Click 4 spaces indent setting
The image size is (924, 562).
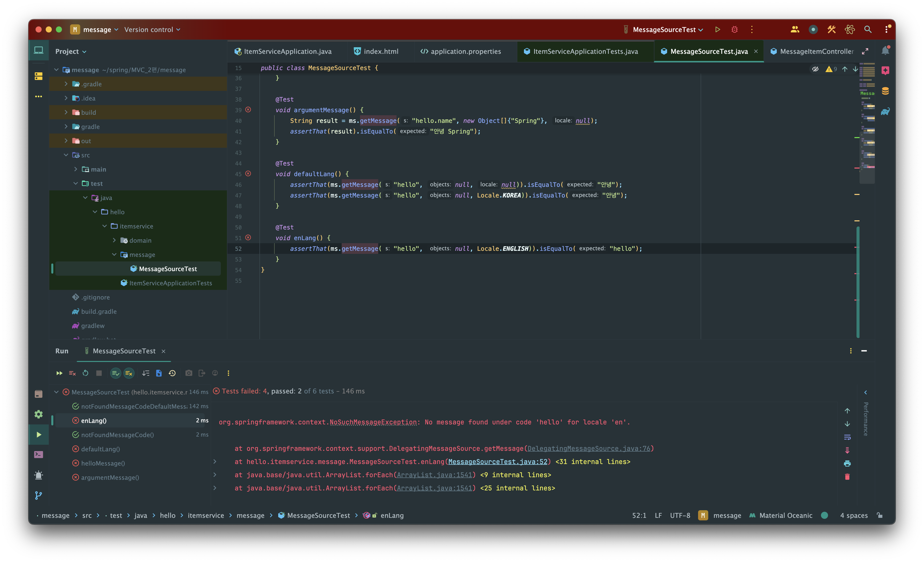pyautogui.click(x=853, y=515)
